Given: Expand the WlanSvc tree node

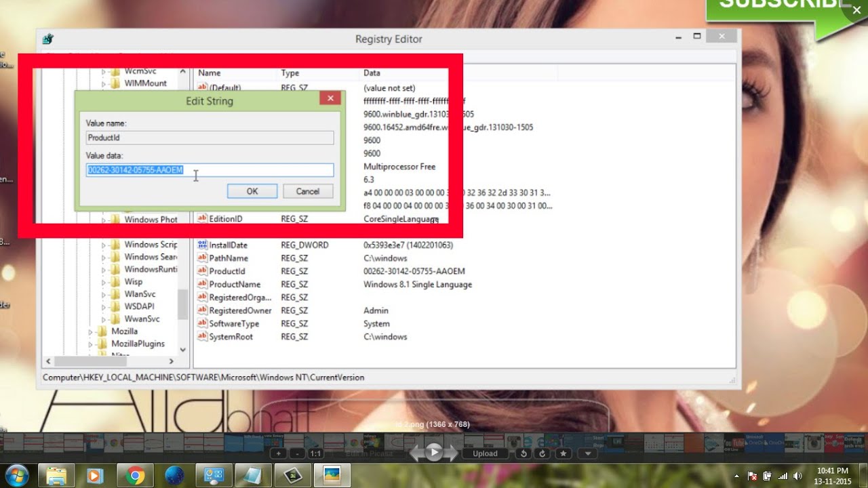Looking at the screenshot, I should coord(104,294).
